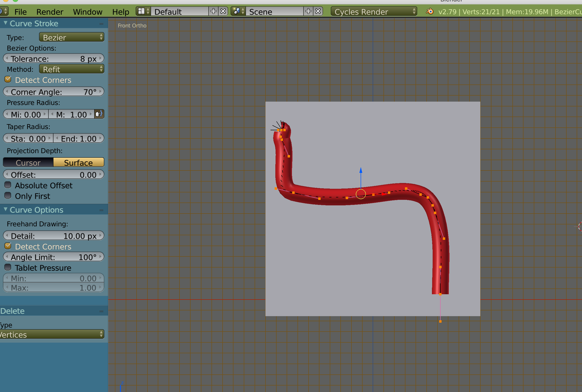Screen dimensions: 582x392
Task: Click the scene browse icon
Action: point(238,12)
